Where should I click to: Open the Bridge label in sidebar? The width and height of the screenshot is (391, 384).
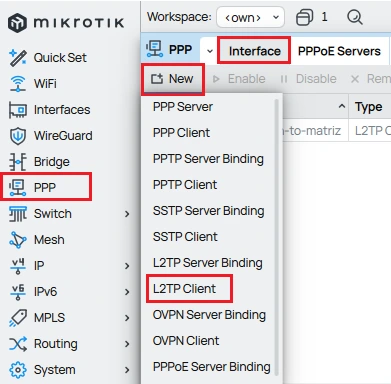click(52, 162)
